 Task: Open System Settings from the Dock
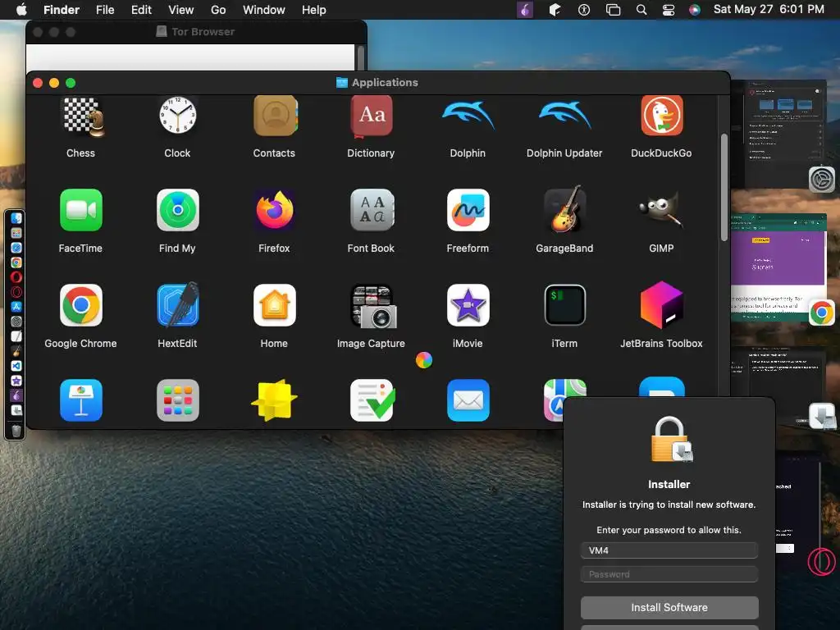tap(16, 322)
